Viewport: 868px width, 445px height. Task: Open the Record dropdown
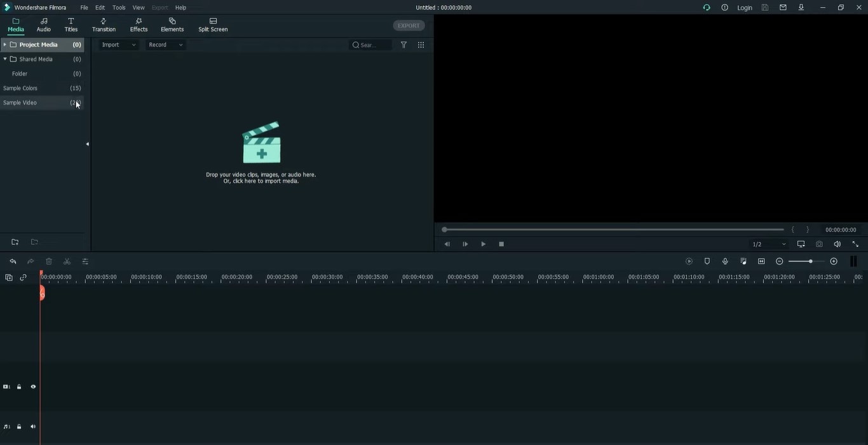click(166, 45)
